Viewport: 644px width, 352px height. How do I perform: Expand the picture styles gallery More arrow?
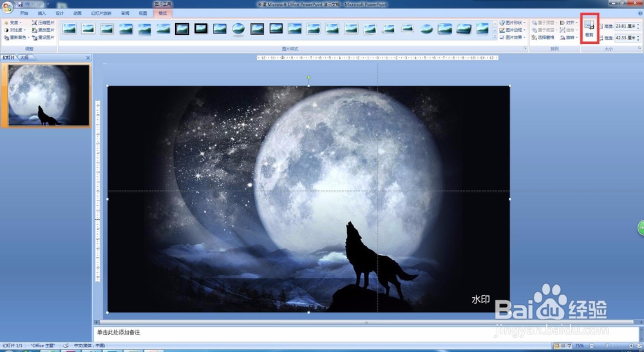(x=495, y=37)
